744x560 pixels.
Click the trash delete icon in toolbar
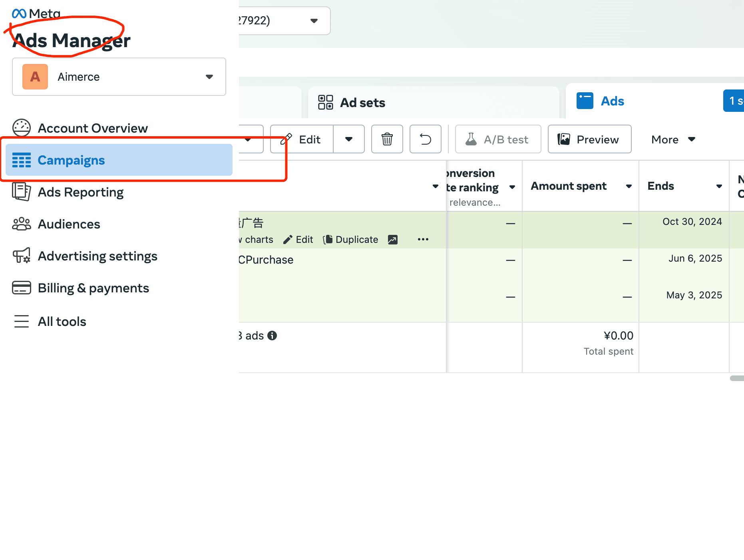pos(387,139)
